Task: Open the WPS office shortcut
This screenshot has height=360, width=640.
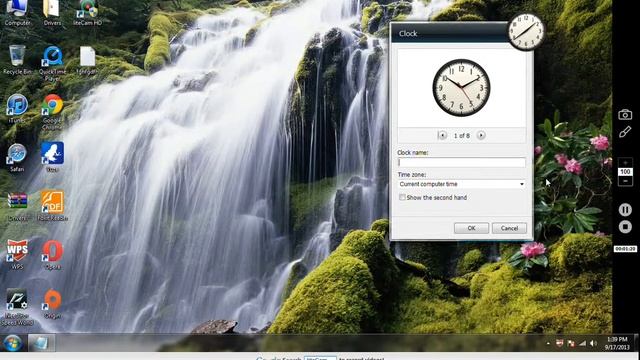Action: point(17,255)
